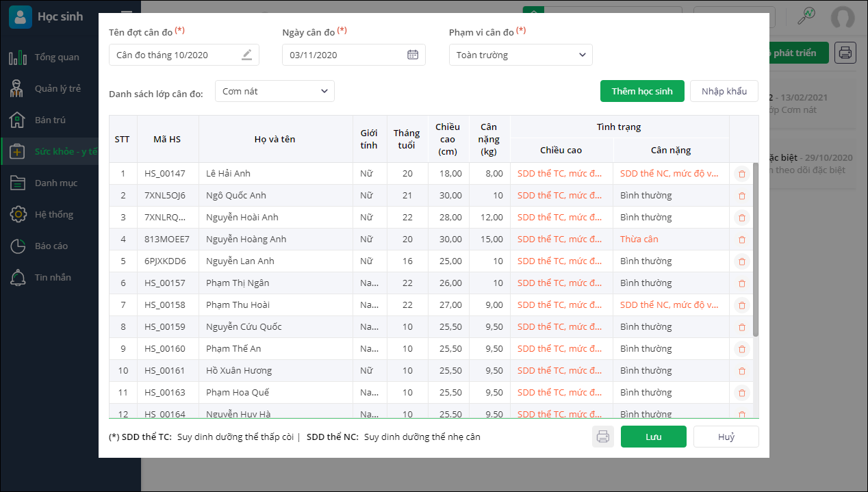Delete row of Phạm Hoa Quế

tap(741, 393)
